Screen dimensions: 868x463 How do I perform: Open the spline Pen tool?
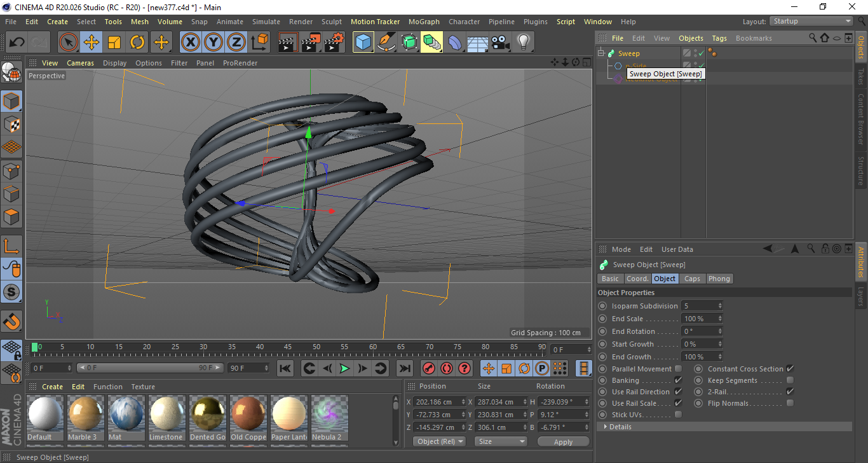point(386,43)
